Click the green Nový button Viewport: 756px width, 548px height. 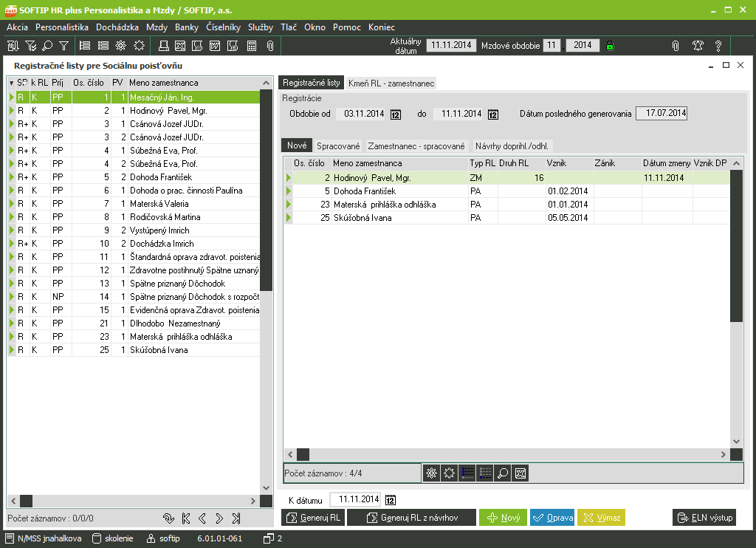502,518
